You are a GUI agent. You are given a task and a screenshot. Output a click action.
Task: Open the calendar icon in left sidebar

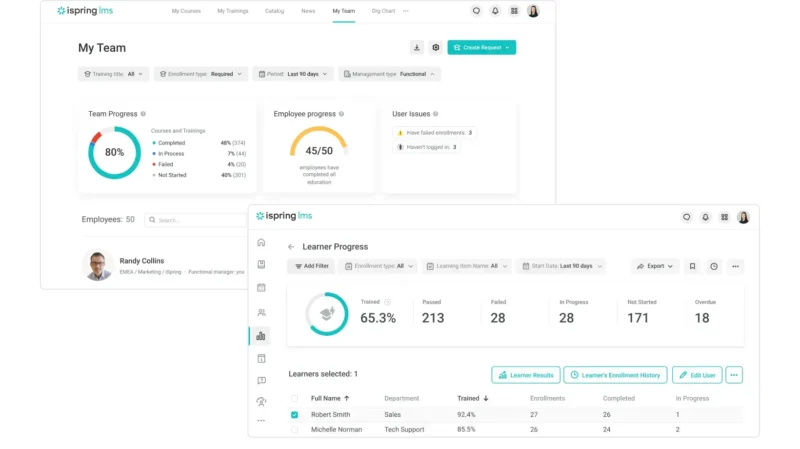[261, 288]
